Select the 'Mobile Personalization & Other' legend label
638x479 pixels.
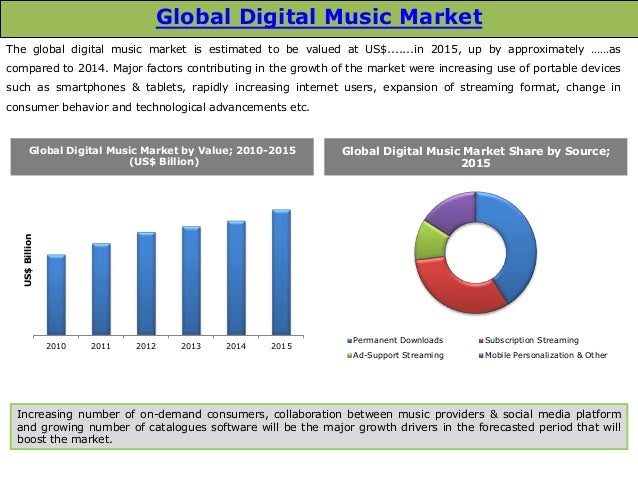(x=546, y=355)
